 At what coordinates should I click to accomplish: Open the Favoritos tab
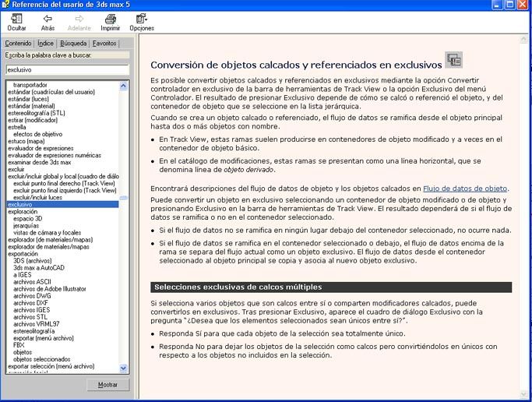click(x=104, y=44)
